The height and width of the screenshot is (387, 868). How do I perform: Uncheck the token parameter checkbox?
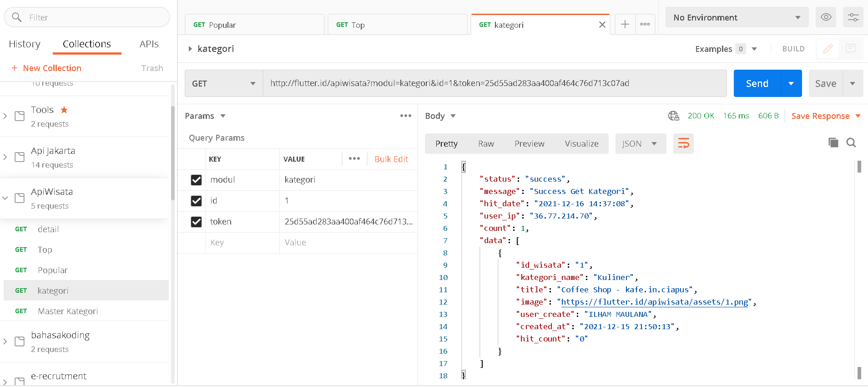[196, 222]
